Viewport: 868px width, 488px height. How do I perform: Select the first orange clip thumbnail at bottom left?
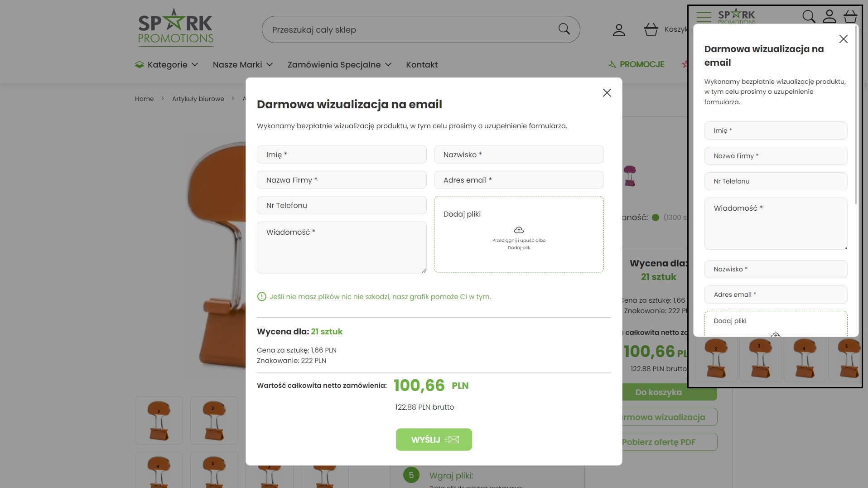[159, 420]
